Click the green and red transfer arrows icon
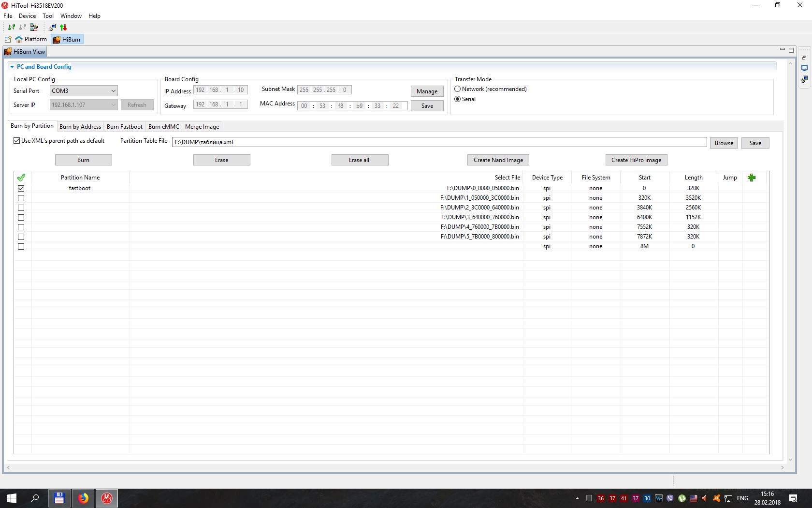This screenshot has height=508, width=812. (x=63, y=27)
